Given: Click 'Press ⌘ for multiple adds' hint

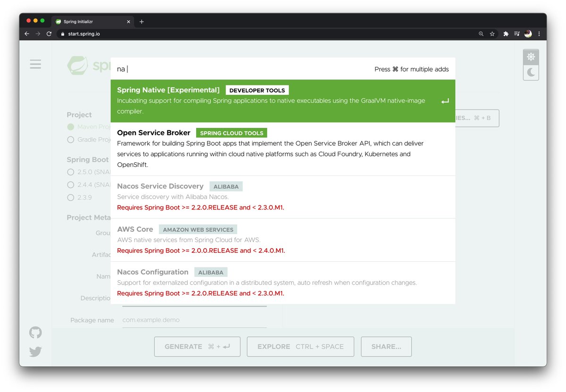Looking at the screenshot, I should click(x=412, y=69).
